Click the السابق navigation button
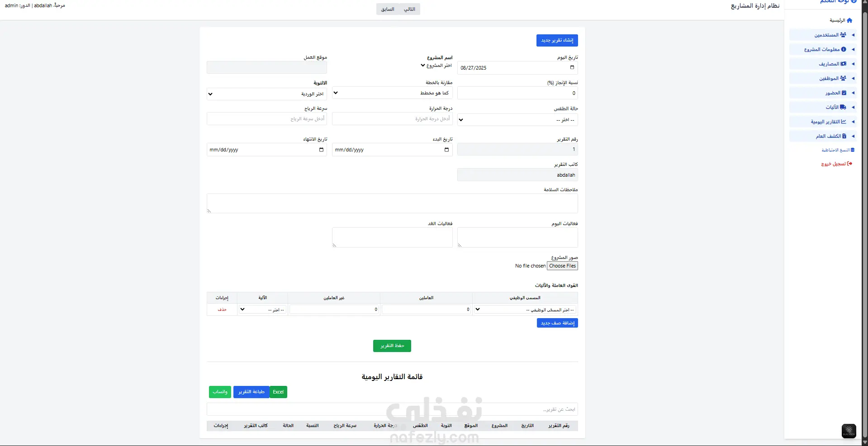This screenshot has height=446, width=868. coord(388,9)
